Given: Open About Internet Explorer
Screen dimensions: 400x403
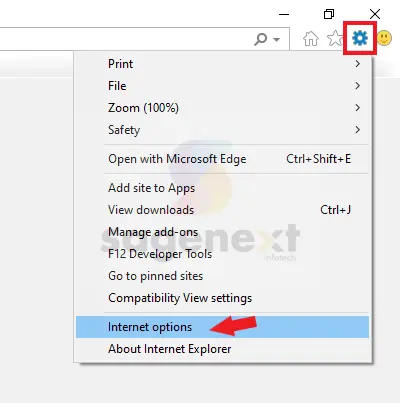Looking at the screenshot, I should coord(222,349).
